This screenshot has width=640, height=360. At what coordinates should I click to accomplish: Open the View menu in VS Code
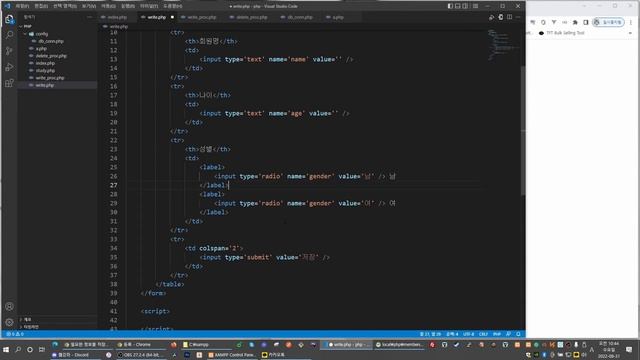89,6
